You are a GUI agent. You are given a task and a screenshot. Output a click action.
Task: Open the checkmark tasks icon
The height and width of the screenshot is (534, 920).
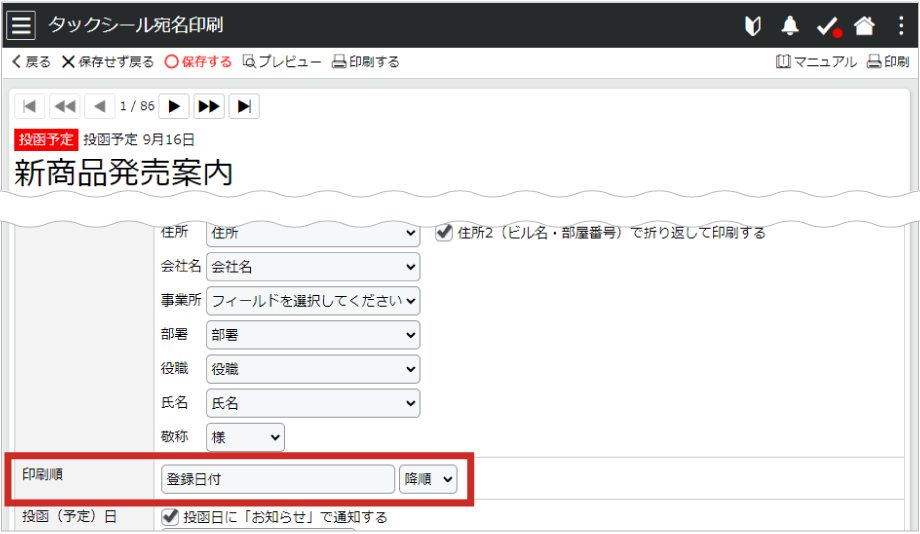pos(828,26)
